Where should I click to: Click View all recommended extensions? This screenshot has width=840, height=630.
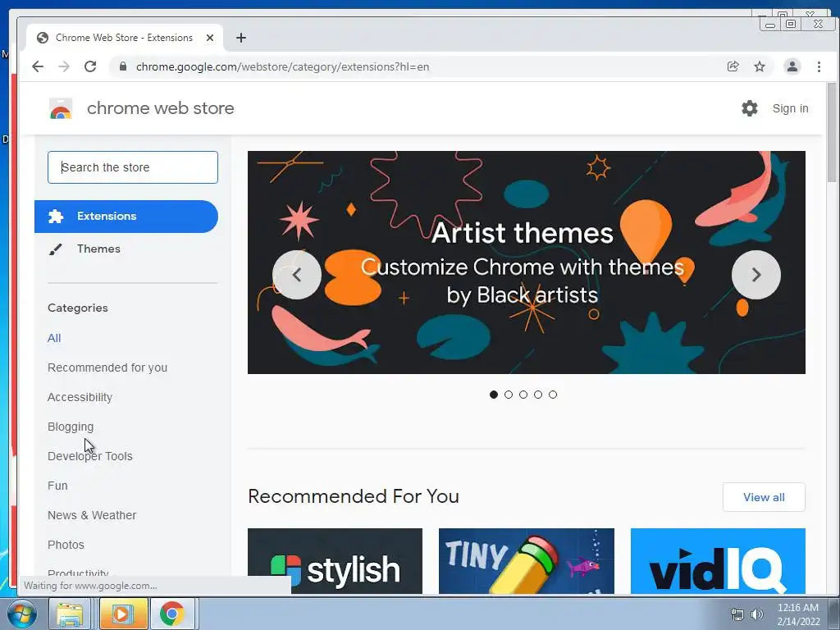click(764, 497)
